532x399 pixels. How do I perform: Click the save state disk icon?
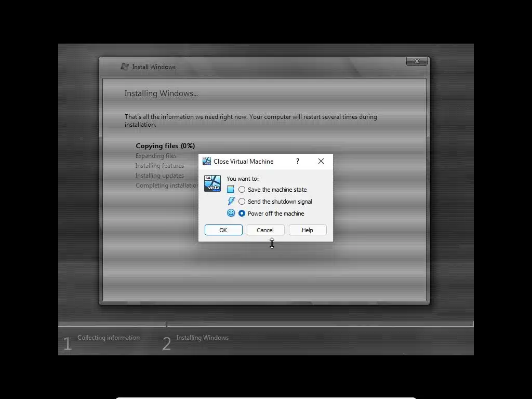[231, 189]
